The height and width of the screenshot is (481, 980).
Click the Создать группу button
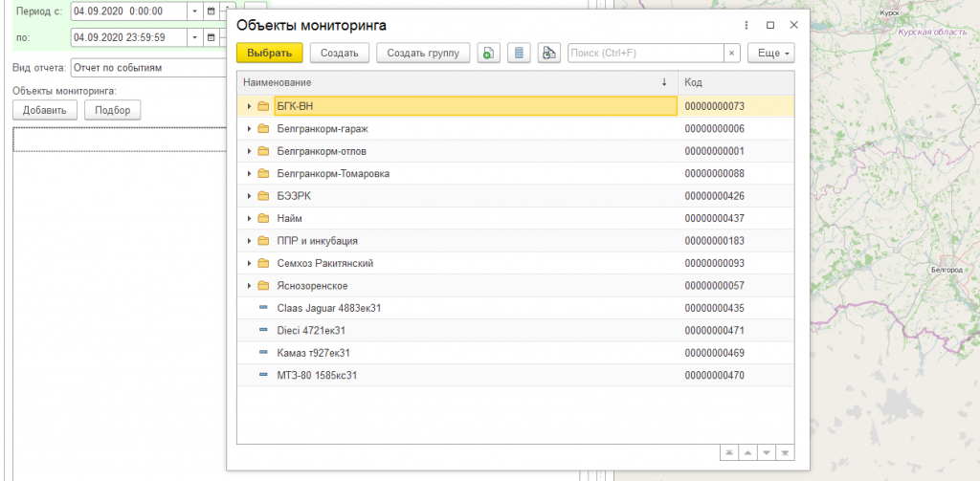[x=423, y=54]
